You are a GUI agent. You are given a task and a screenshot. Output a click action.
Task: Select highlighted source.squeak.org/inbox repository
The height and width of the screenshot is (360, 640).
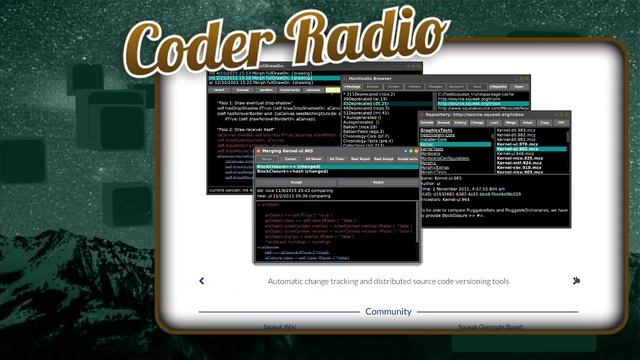click(483, 104)
